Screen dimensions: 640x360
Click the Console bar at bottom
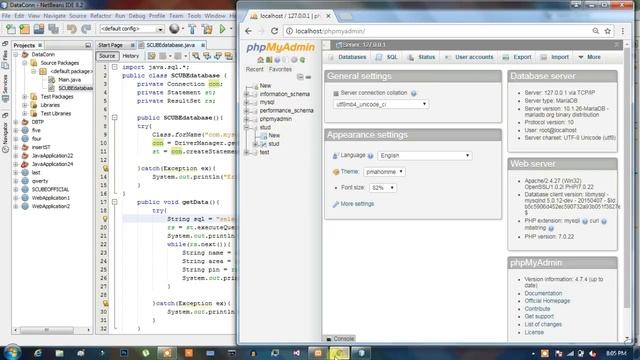340,339
